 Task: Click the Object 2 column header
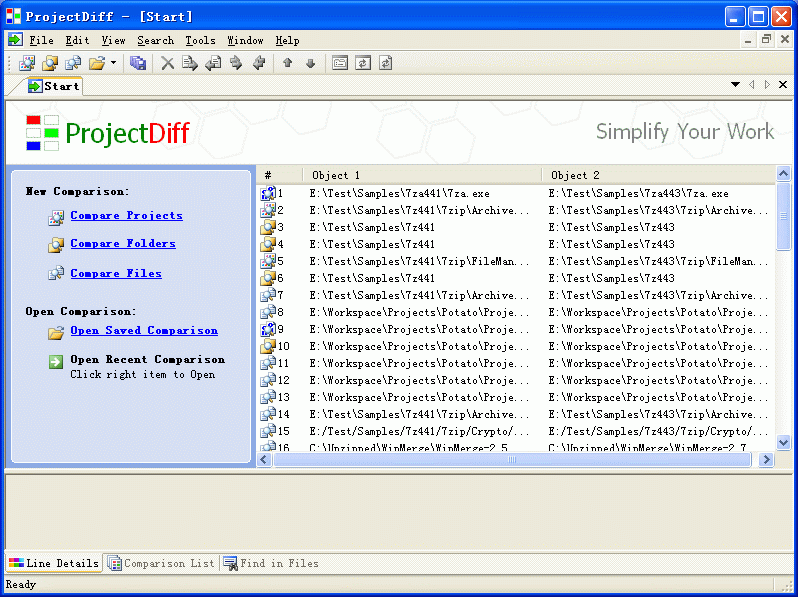[x=659, y=175]
